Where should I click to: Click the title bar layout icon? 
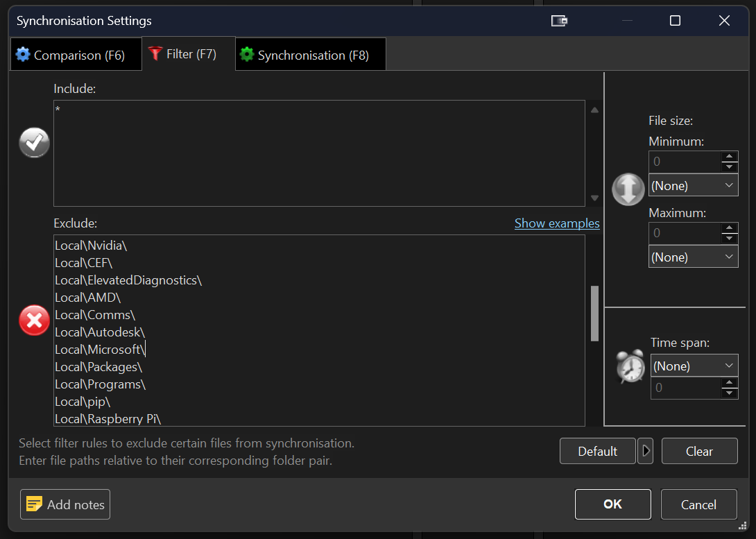(x=559, y=21)
